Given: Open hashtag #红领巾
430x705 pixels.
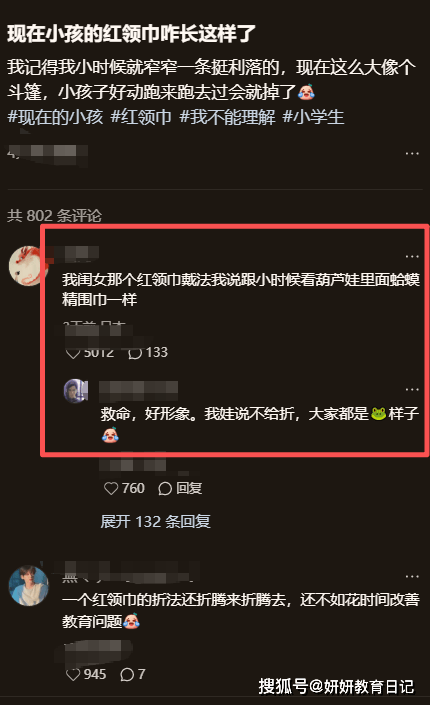Looking at the screenshot, I should [x=141, y=117].
